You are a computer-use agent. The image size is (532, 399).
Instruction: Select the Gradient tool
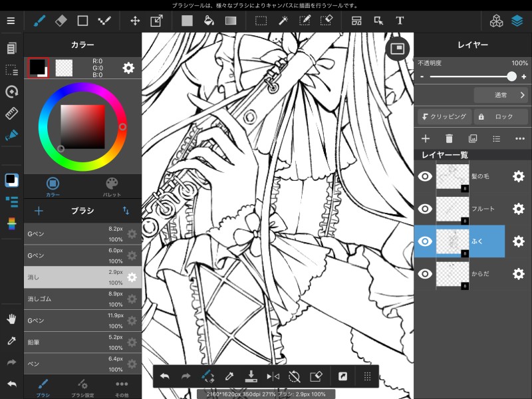pos(231,21)
